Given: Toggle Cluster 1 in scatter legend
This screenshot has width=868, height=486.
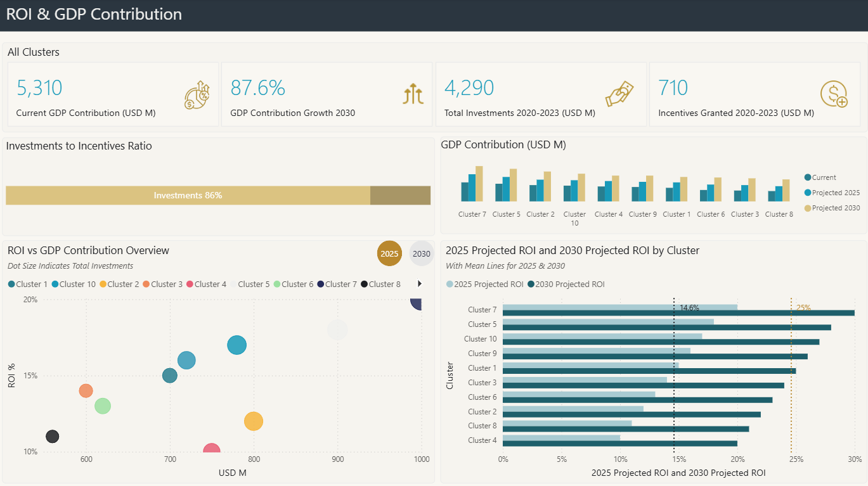Looking at the screenshot, I should point(28,284).
